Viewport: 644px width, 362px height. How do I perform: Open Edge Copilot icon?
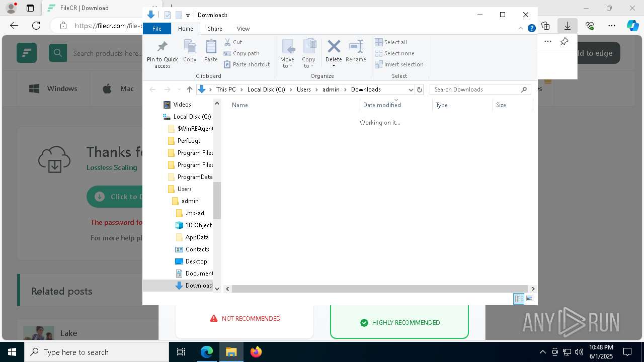click(x=632, y=26)
